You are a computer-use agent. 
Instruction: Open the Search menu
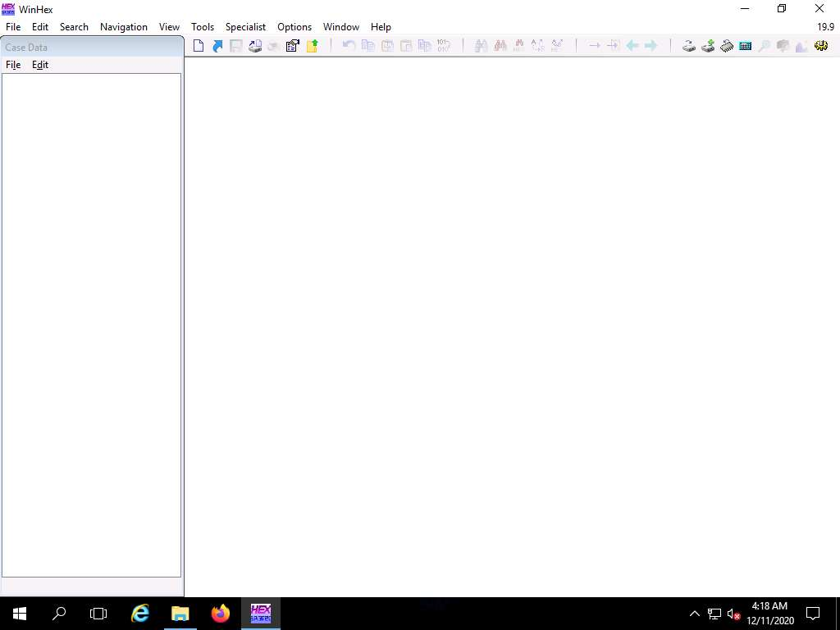click(x=74, y=27)
